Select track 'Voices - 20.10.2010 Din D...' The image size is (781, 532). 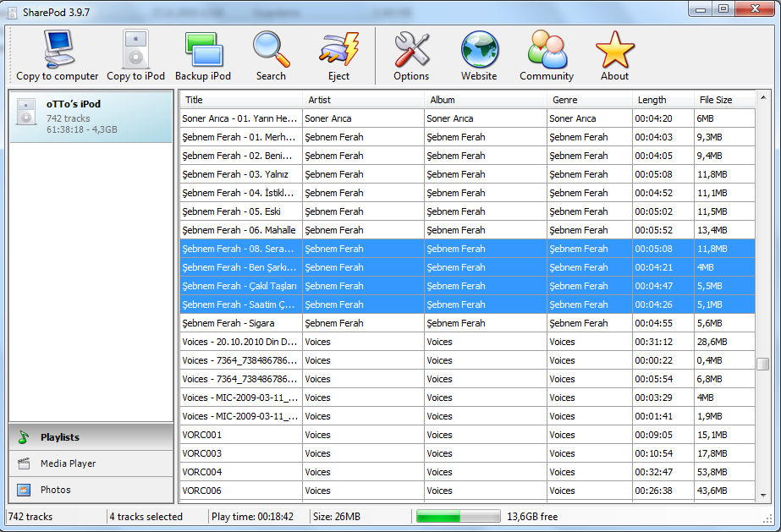coord(241,342)
